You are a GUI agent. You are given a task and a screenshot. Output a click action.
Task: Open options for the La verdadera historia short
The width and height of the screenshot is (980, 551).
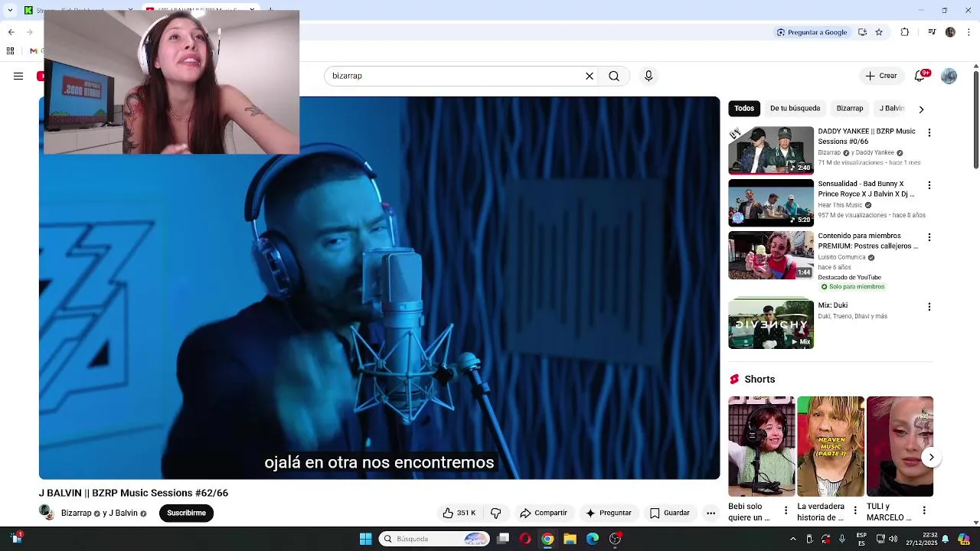tap(854, 510)
